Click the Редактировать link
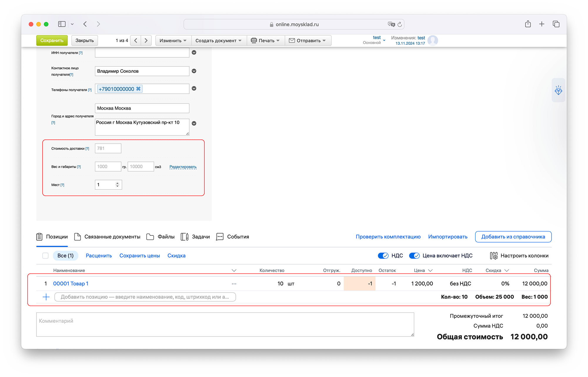The image size is (588, 377). click(x=183, y=167)
